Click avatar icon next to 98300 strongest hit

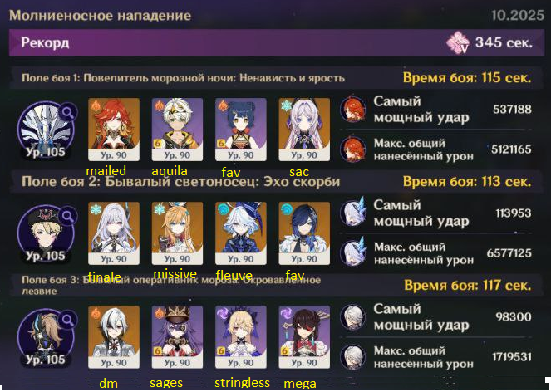click(x=353, y=316)
